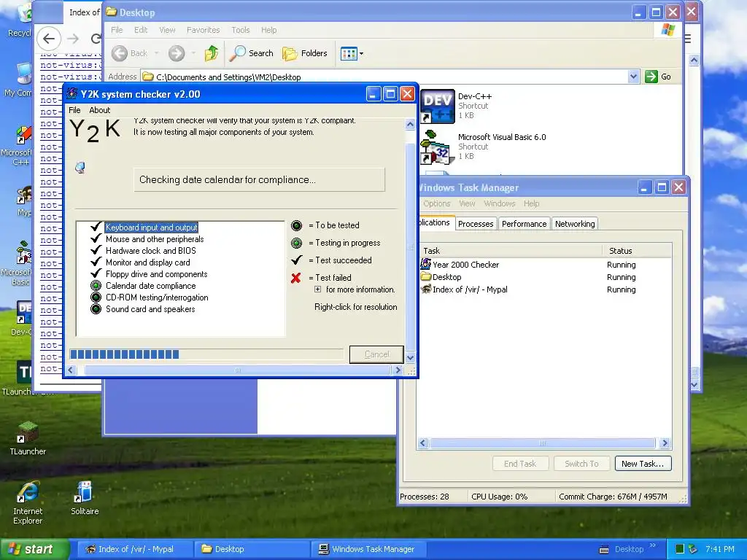Viewport: 747px width, 560px height.
Task: Click Status column header in Task Manager
Action: pyautogui.click(x=637, y=251)
